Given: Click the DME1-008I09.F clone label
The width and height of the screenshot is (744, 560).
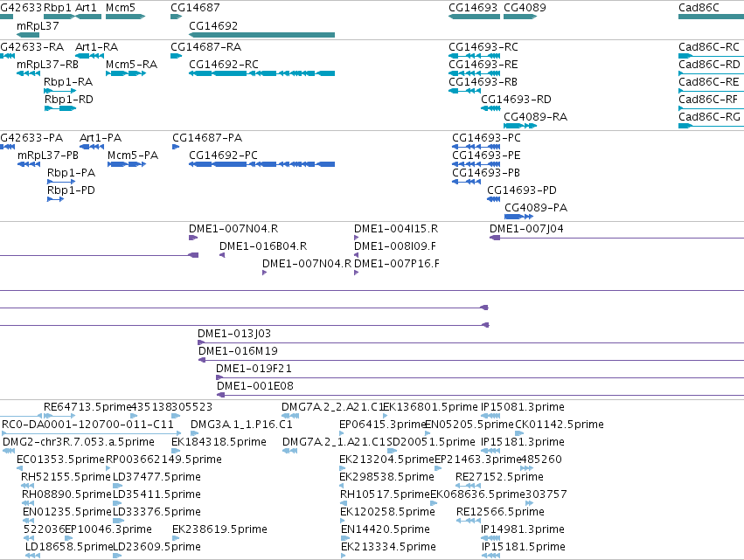Looking at the screenshot, I should tap(395, 246).
